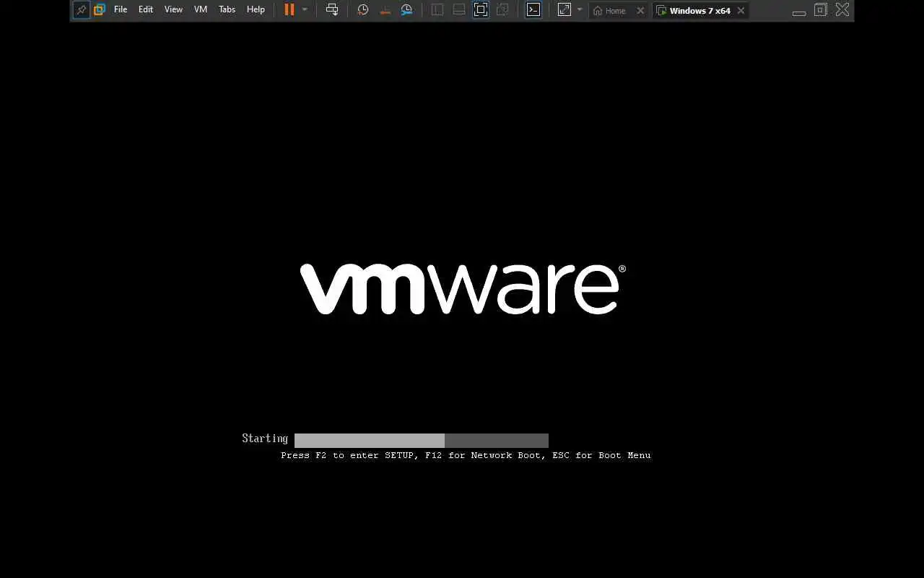Click the Unity mode icon

click(502, 10)
